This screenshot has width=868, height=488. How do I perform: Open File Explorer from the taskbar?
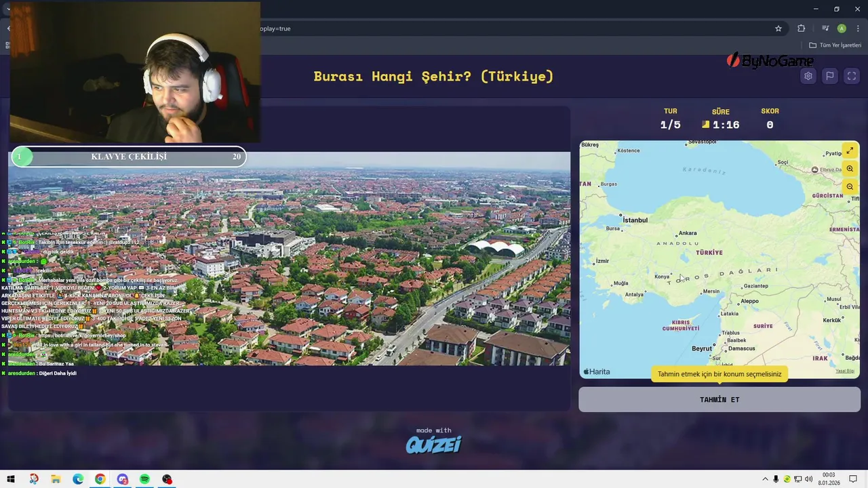[56, 479]
